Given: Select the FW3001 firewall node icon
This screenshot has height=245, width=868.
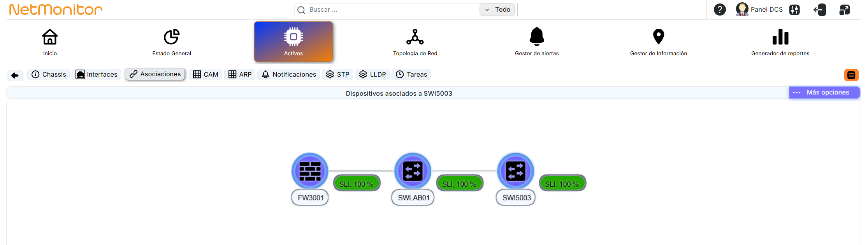Looking at the screenshot, I should 310,171.
